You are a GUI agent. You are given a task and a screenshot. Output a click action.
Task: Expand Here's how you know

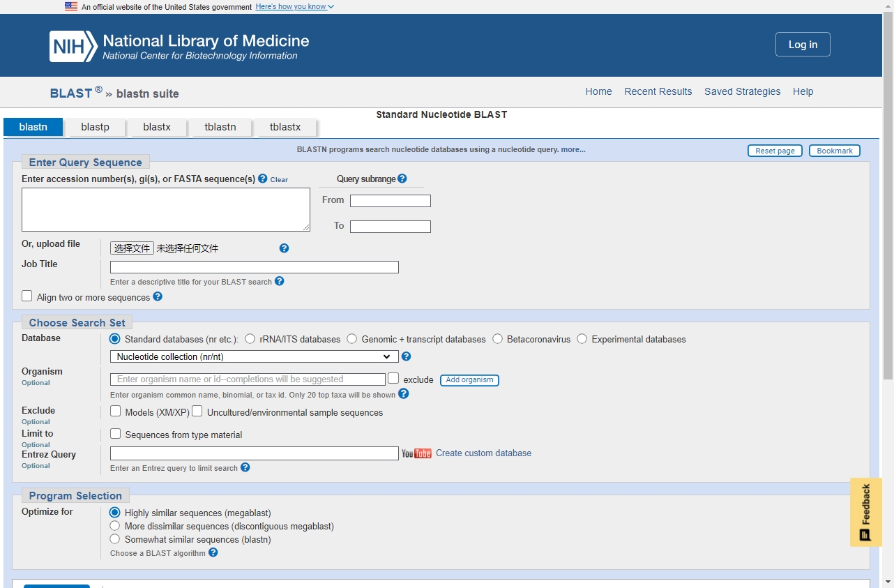coord(294,6)
